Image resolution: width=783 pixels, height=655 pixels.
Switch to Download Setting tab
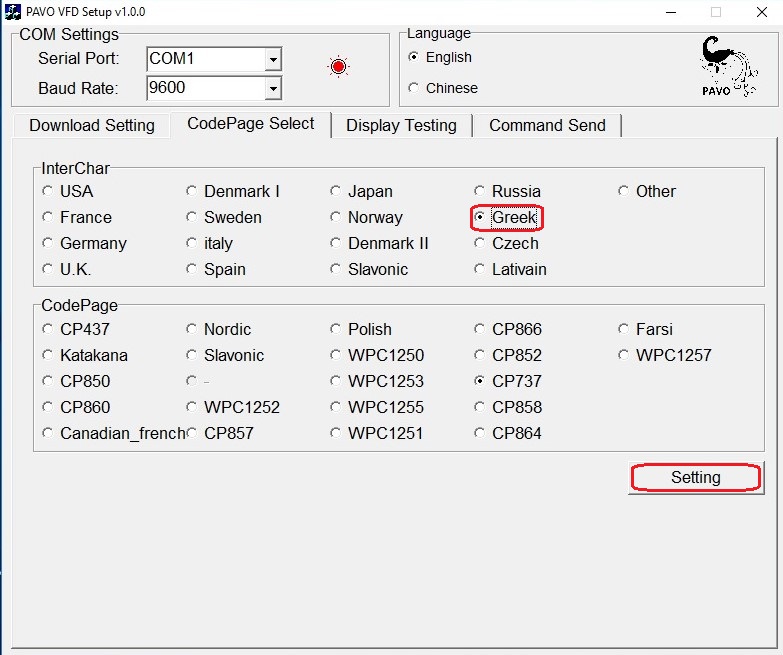click(x=92, y=125)
